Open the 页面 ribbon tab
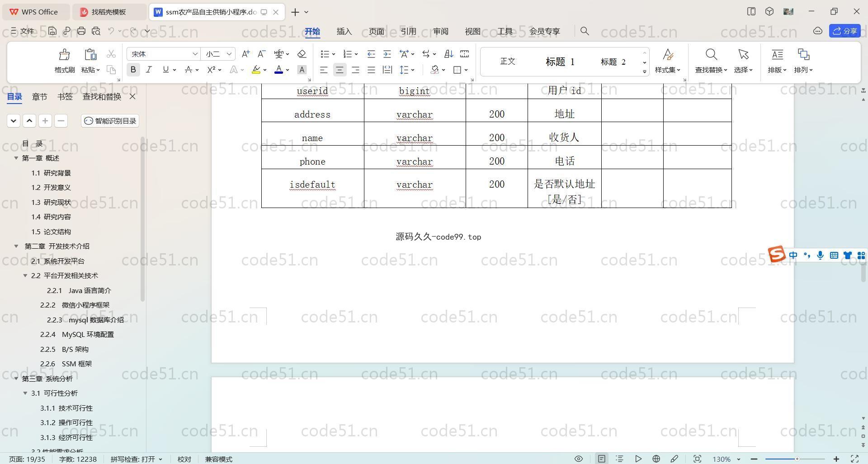Viewport: 868px width, 464px height. pyautogui.click(x=376, y=31)
